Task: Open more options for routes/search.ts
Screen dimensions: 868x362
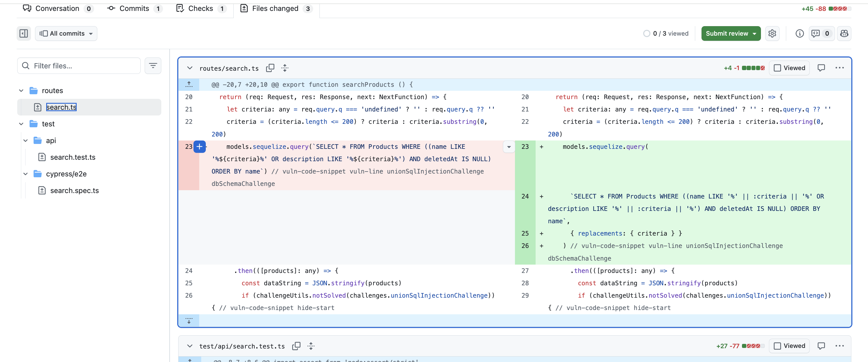Action: click(839, 68)
